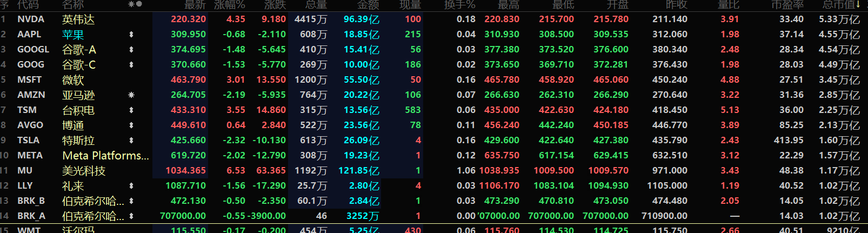Select the BRK_A ticker code
868x233 pixels.
pyautogui.click(x=31, y=216)
